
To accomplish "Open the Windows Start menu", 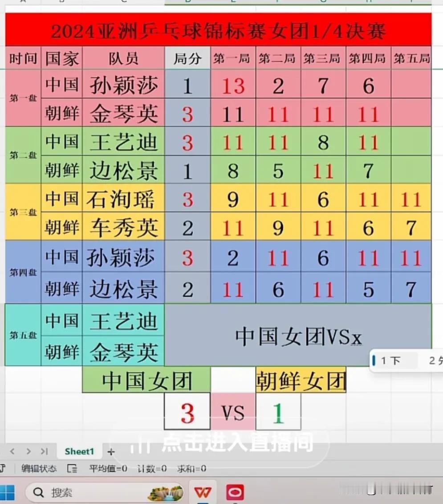I will point(7,493).
